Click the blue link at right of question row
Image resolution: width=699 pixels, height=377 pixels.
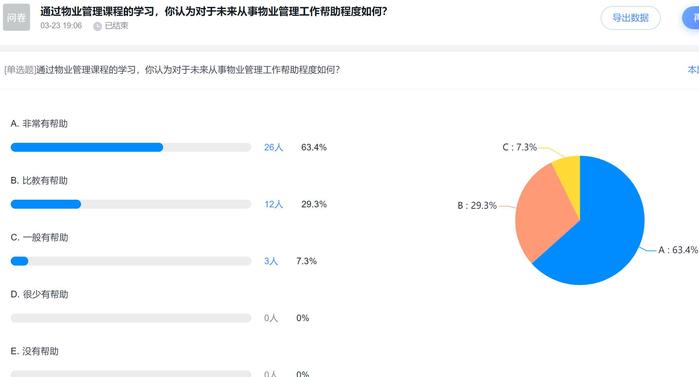693,70
